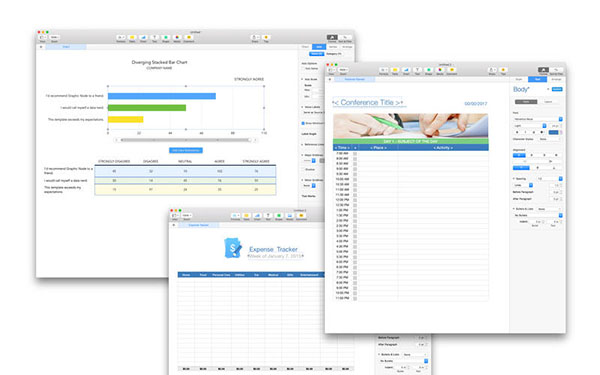
Task: Click Comment icon in Expense Tracker window toolbar
Action: [x=301, y=216]
